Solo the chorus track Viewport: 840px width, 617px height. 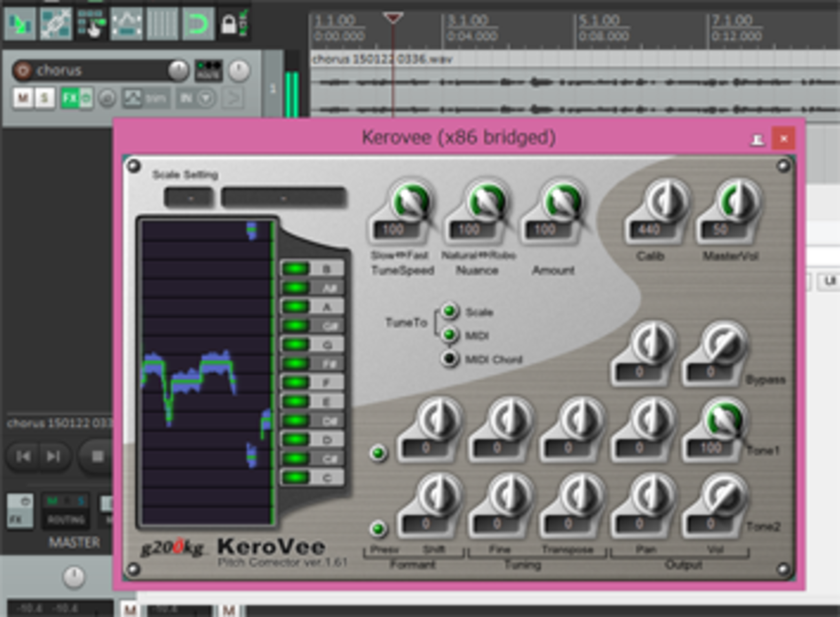point(44,98)
